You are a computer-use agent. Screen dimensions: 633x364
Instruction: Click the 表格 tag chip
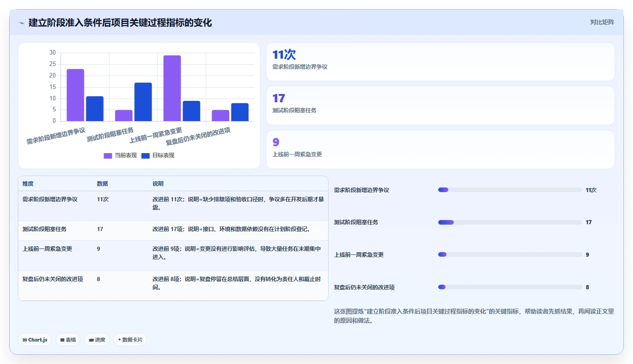(x=68, y=340)
